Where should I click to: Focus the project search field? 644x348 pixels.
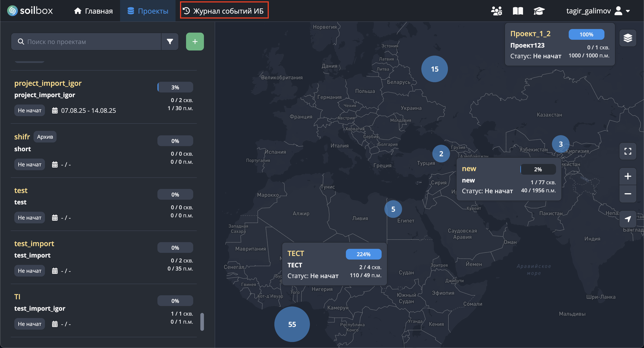[x=90, y=42]
